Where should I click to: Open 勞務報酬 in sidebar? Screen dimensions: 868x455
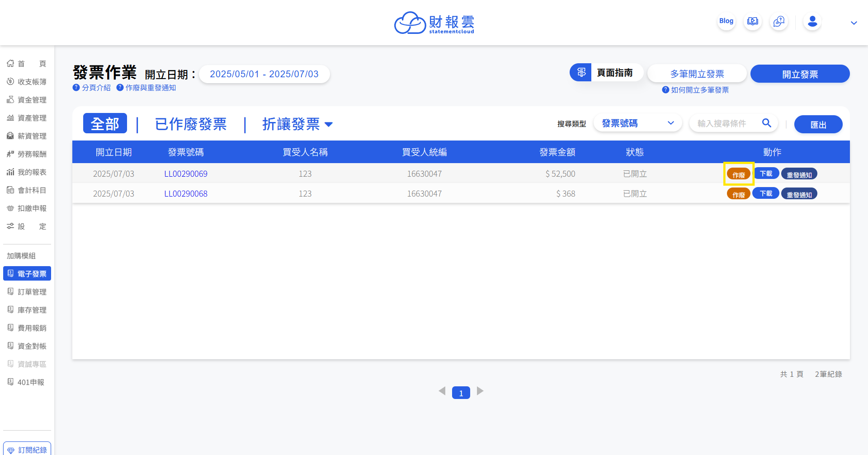tap(27, 154)
